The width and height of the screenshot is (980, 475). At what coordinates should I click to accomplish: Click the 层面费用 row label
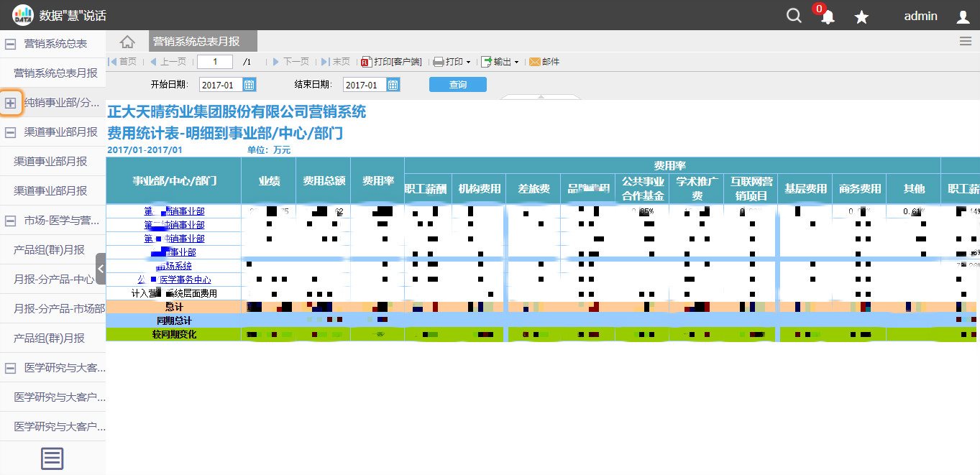click(x=173, y=293)
